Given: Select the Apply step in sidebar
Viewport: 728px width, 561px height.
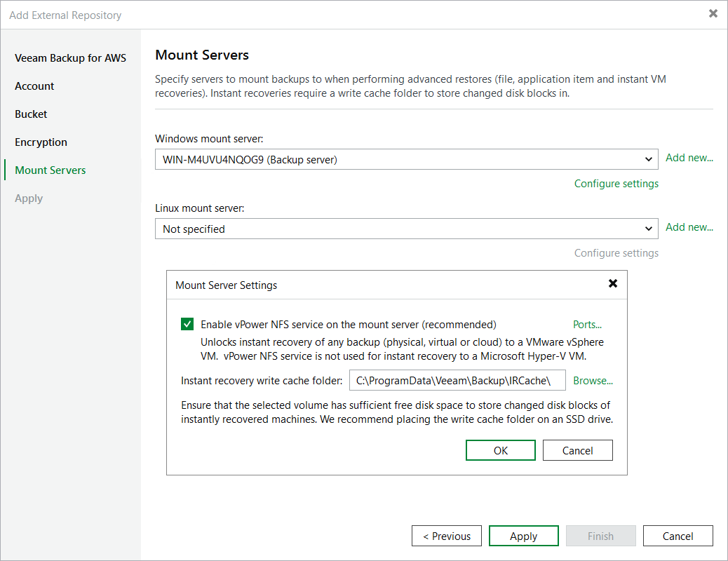Looking at the screenshot, I should click(x=29, y=198).
